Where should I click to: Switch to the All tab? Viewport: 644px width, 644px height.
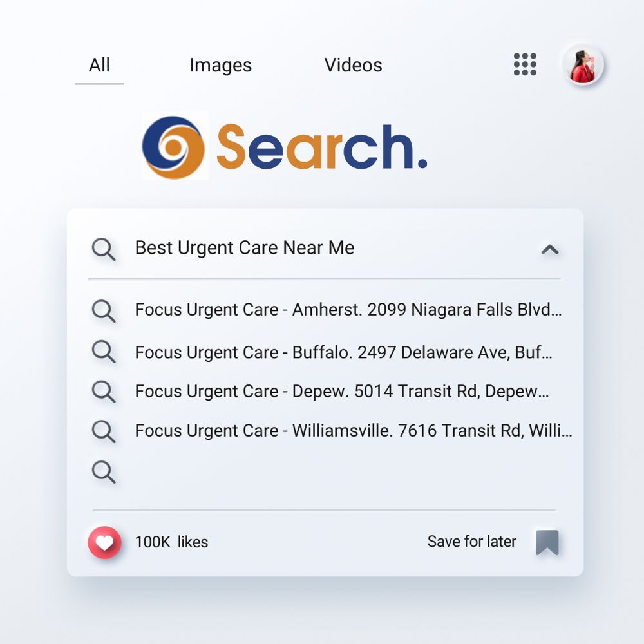99,66
